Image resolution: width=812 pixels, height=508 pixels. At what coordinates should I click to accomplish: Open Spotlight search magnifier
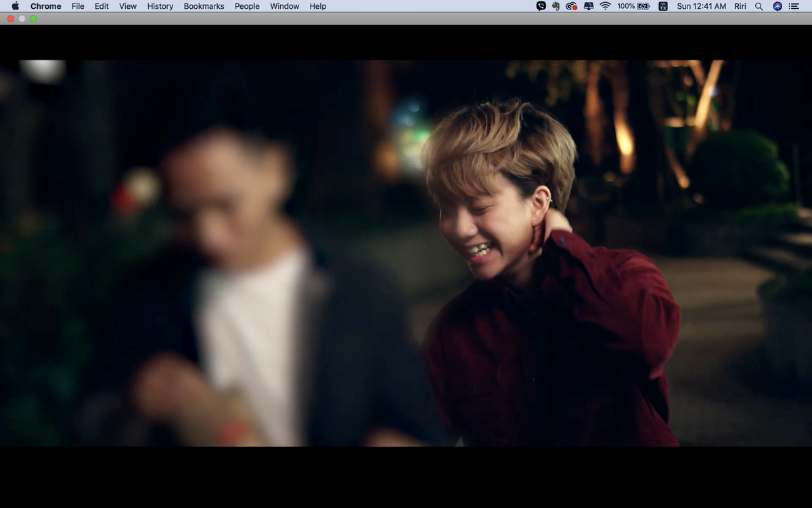[x=759, y=6]
